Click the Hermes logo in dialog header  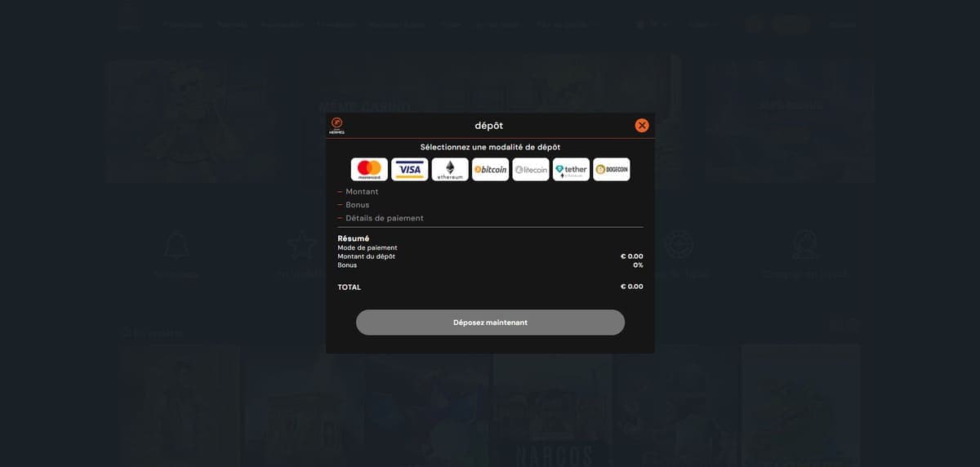tap(336, 126)
